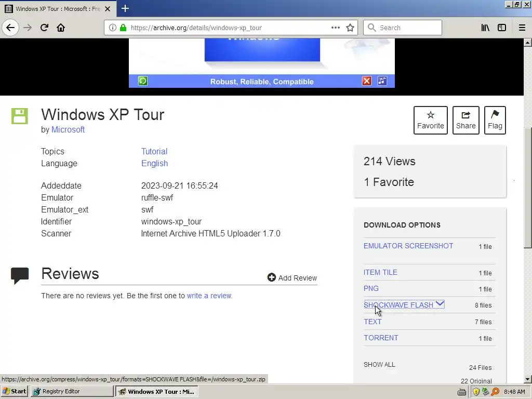Click the 8:48 AM system clock
The width and height of the screenshot is (532, 399).
click(x=514, y=392)
